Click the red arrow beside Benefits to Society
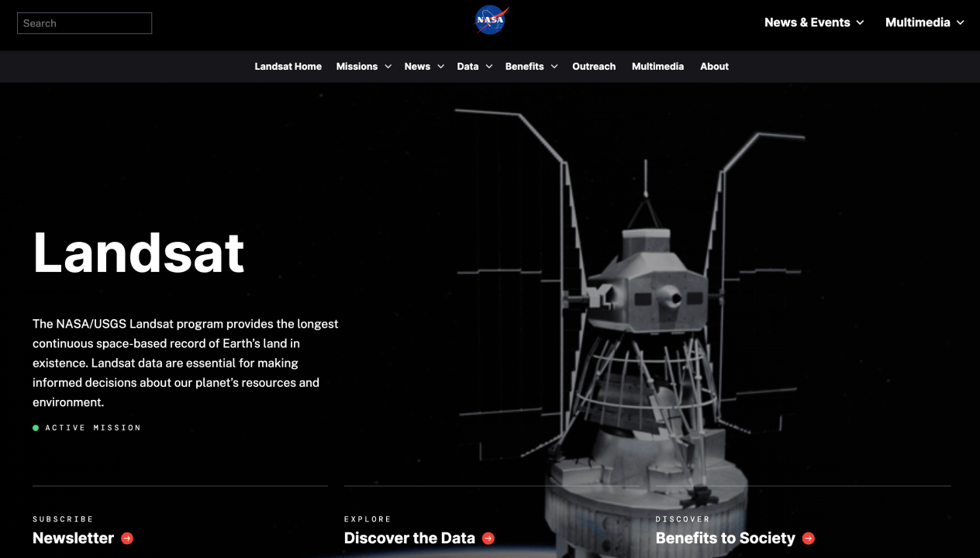The width and height of the screenshot is (980, 558). (x=809, y=539)
